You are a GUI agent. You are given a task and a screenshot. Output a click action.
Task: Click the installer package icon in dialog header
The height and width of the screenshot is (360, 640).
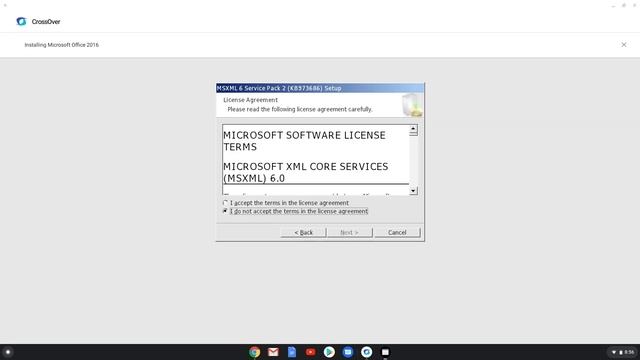pyautogui.click(x=411, y=105)
